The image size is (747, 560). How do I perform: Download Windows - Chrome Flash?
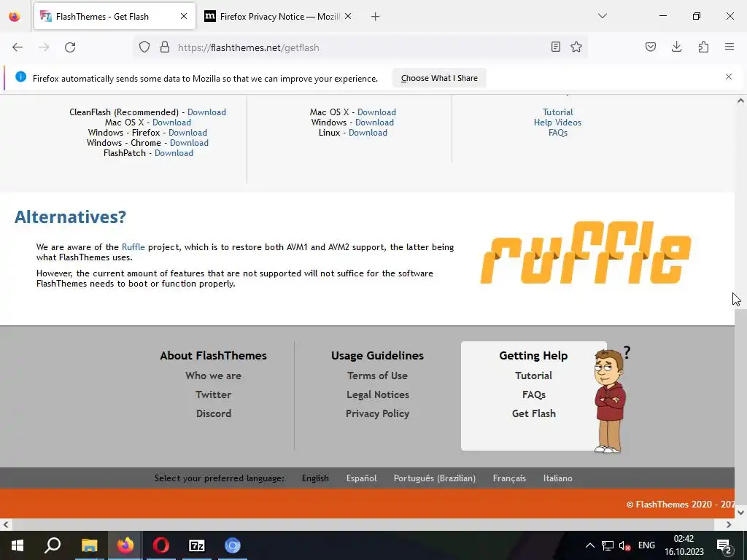click(x=189, y=142)
